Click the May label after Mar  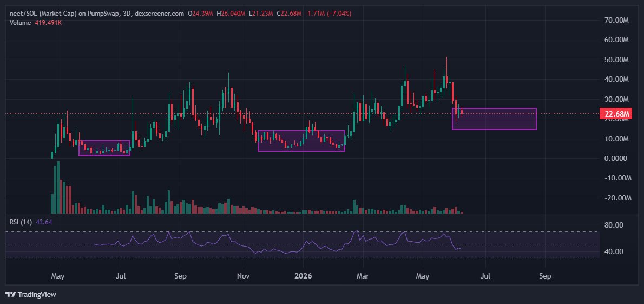coord(423,276)
